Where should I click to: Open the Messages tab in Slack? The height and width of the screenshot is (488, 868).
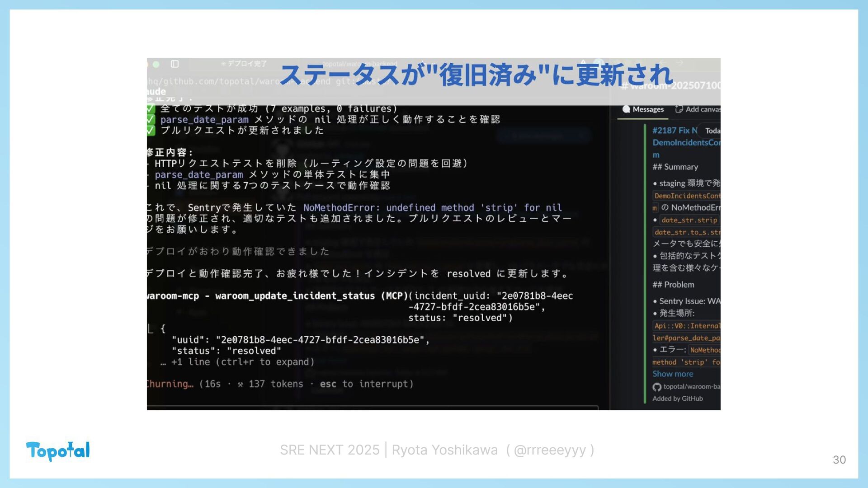643,109
